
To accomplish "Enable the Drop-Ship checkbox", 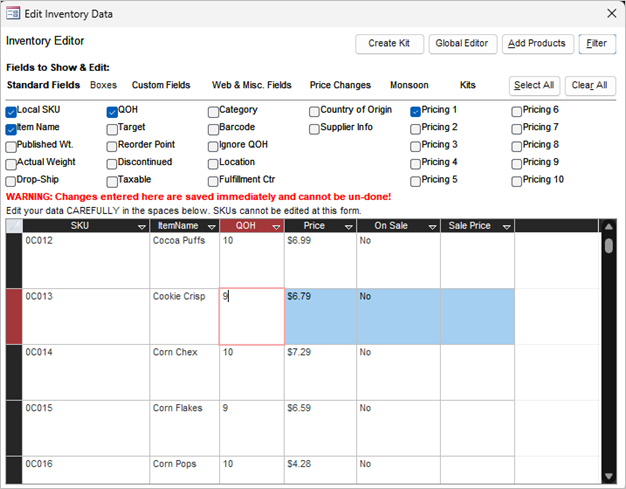I will coord(11,182).
